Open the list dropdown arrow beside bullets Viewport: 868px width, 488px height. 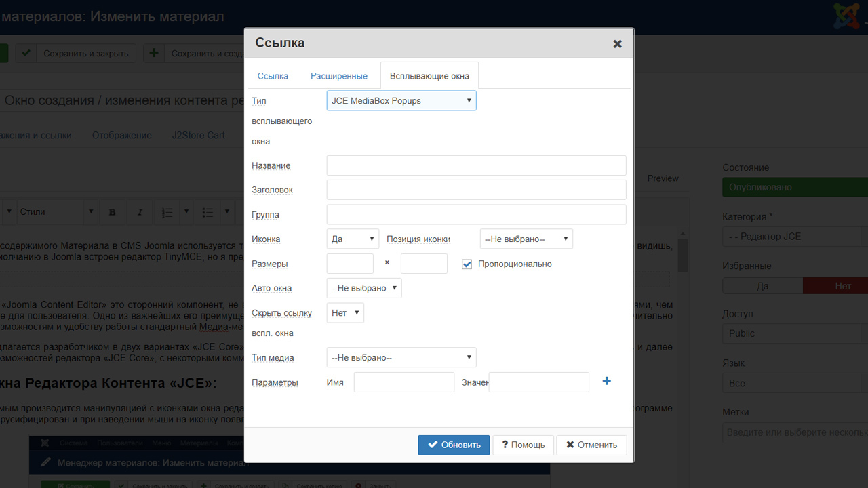click(x=227, y=212)
